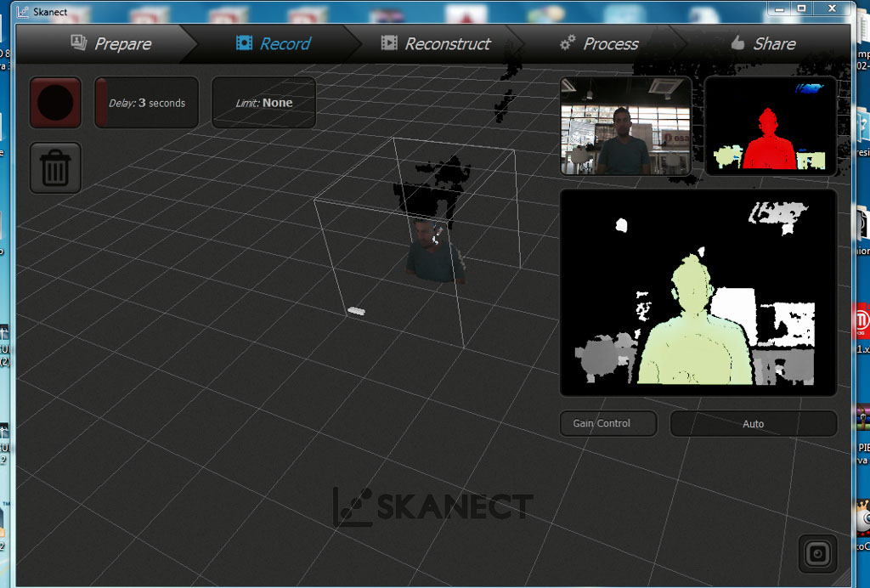The image size is (870, 588).
Task: Minimize the Skanect window
Action: (x=780, y=8)
